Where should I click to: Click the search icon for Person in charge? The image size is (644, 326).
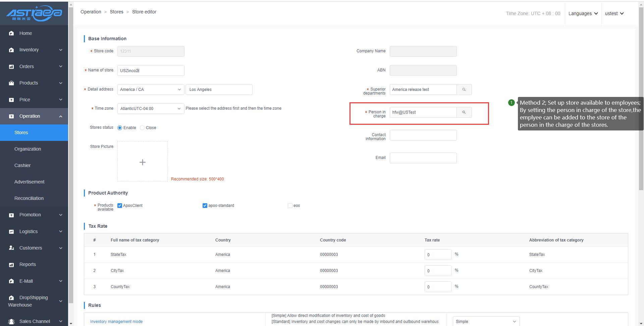pyautogui.click(x=464, y=112)
